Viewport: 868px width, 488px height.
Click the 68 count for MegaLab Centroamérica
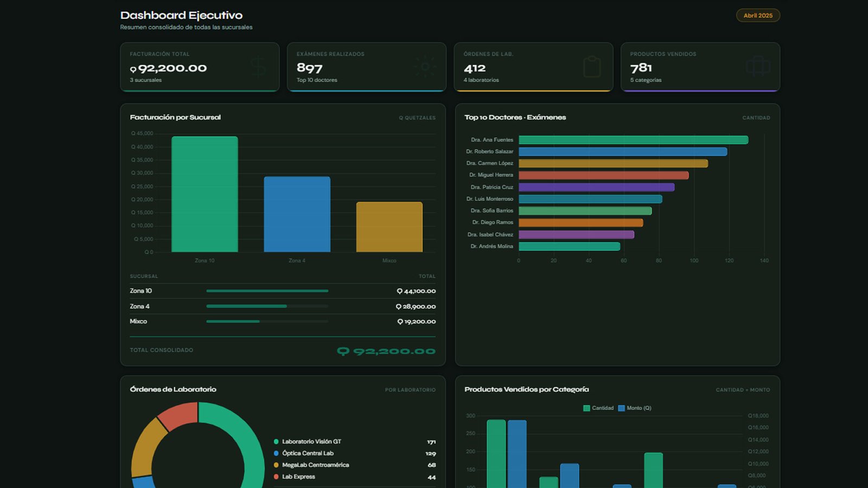tap(432, 465)
